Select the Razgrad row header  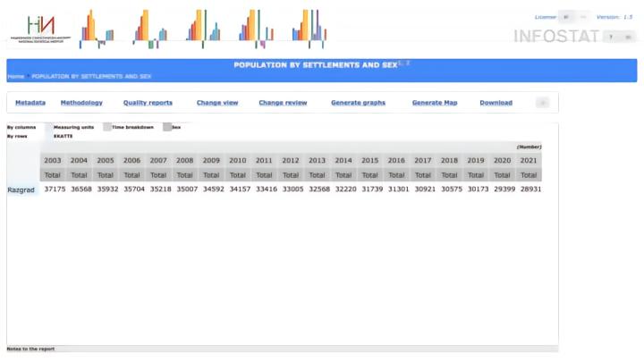(21, 190)
